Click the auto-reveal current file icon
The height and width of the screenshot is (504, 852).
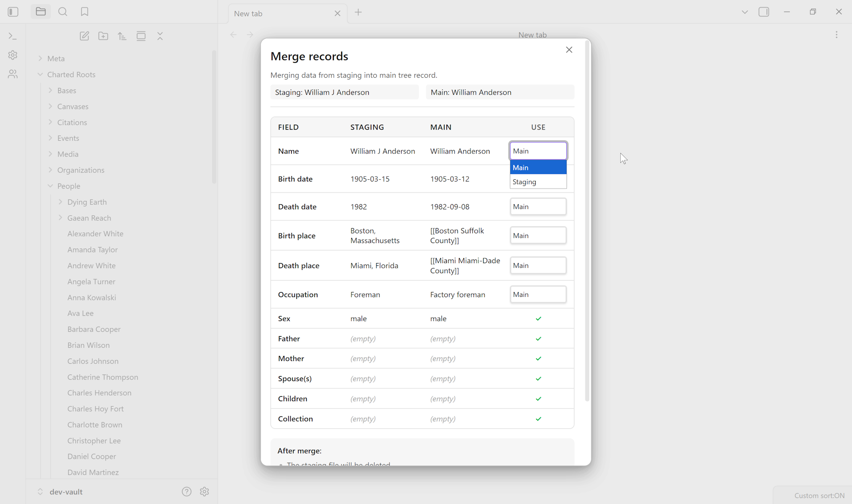click(141, 36)
